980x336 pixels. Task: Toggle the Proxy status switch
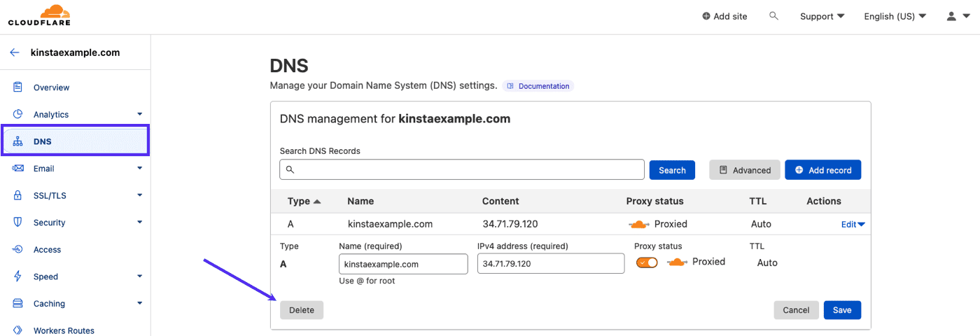click(x=647, y=262)
